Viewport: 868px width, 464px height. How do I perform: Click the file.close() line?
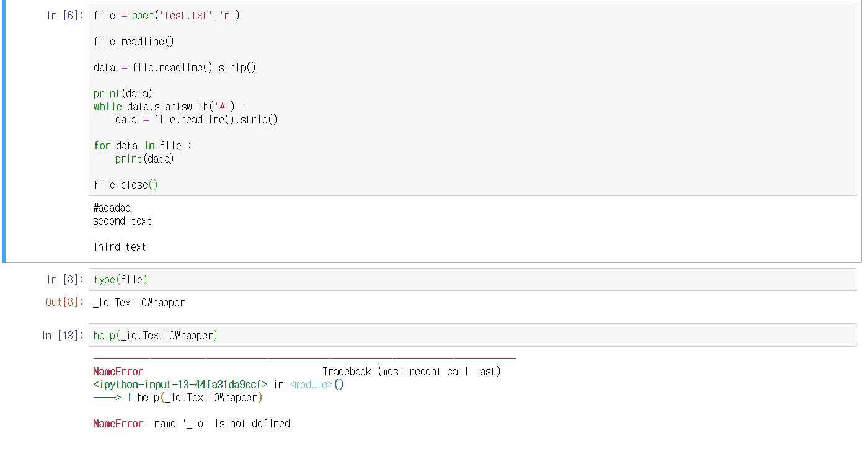point(126,185)
